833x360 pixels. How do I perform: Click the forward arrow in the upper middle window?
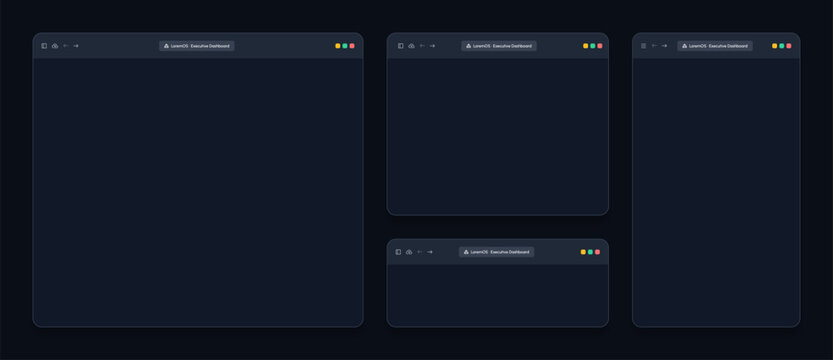coord(432,46)
